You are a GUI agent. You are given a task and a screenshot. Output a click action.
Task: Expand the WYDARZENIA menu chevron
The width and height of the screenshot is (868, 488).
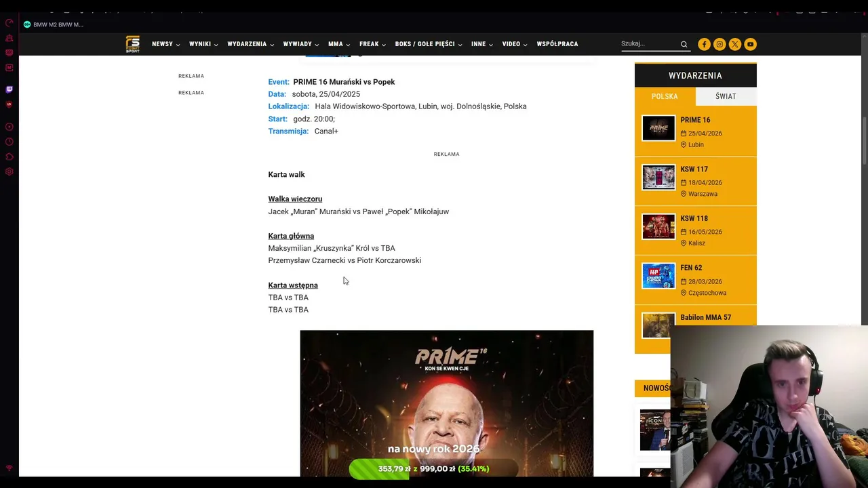coord(272,45)
